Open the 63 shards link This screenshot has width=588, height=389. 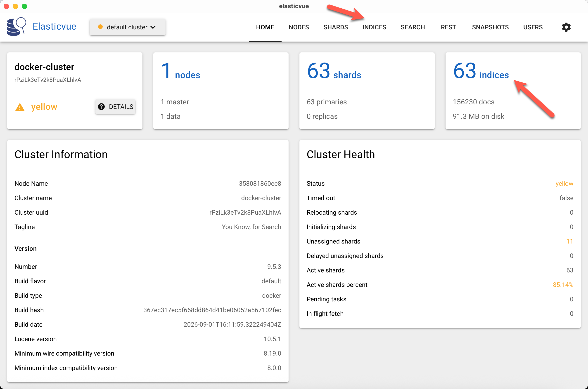click(334, 71)
